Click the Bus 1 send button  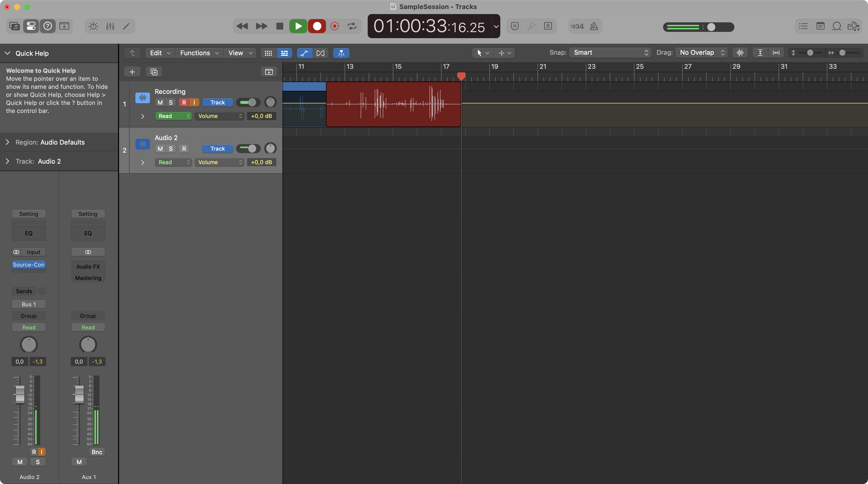[29, 305]
